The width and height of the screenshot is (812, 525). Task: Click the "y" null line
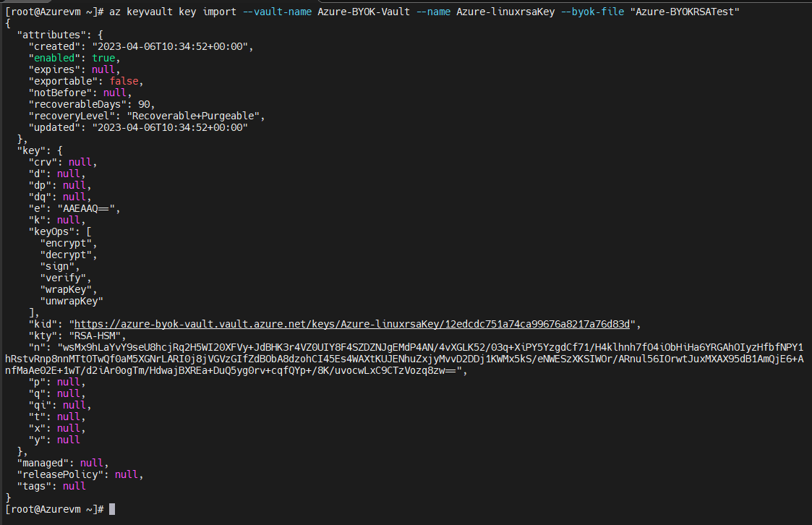point(54,440)
